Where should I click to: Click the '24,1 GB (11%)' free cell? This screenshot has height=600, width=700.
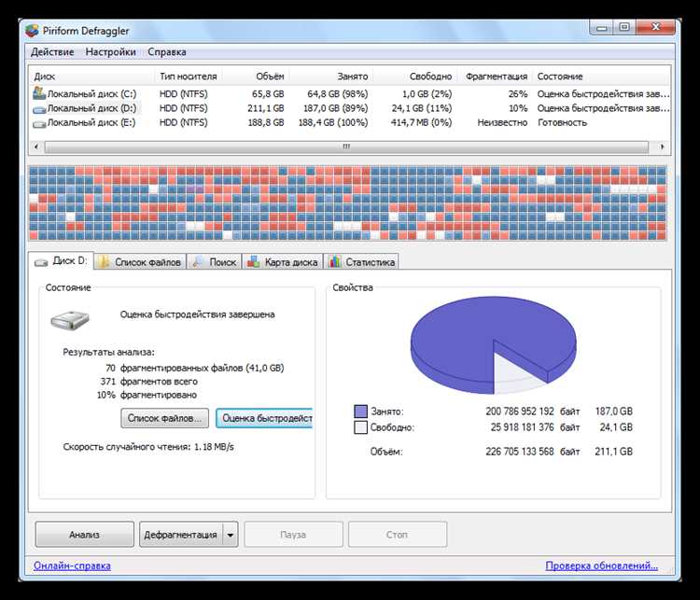(x=422, y=108)
